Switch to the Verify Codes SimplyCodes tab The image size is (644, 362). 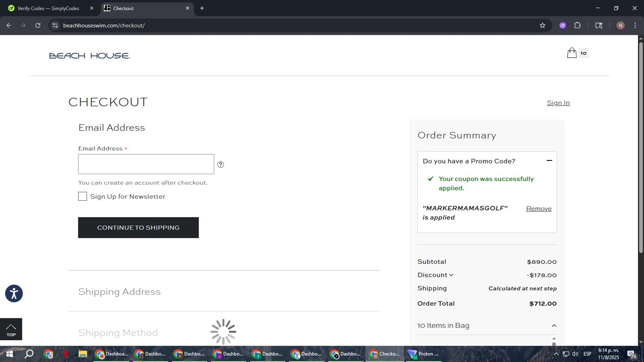[x=49, y=8]
